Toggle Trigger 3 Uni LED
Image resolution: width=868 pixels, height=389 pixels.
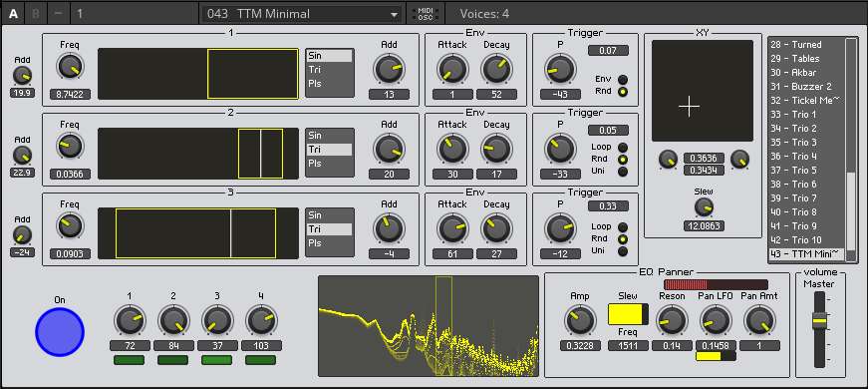tap(623, 251)
